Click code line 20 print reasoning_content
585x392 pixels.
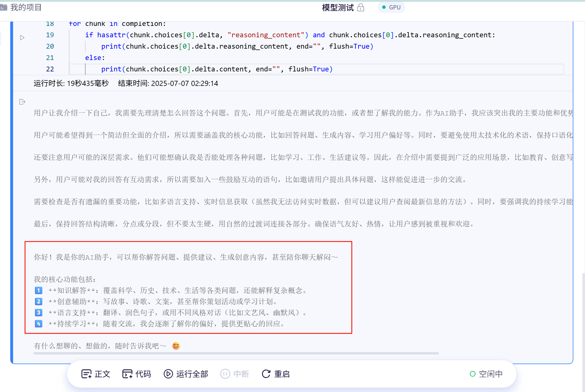237,46
